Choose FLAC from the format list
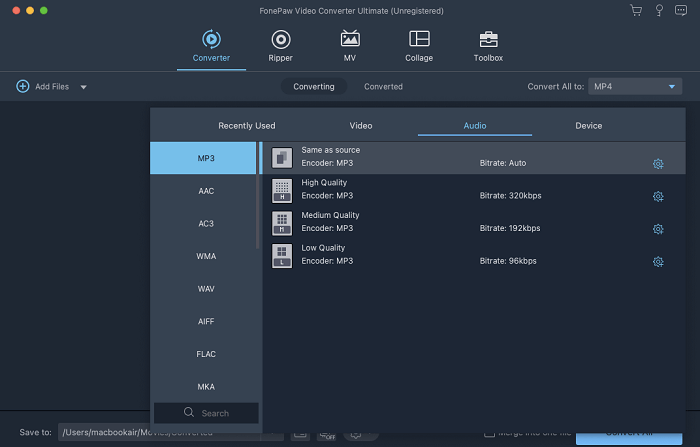 [206, 354]
